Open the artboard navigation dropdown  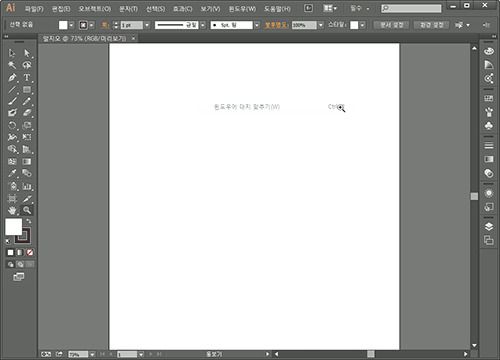pyautogui.click(x=141, y=354)
